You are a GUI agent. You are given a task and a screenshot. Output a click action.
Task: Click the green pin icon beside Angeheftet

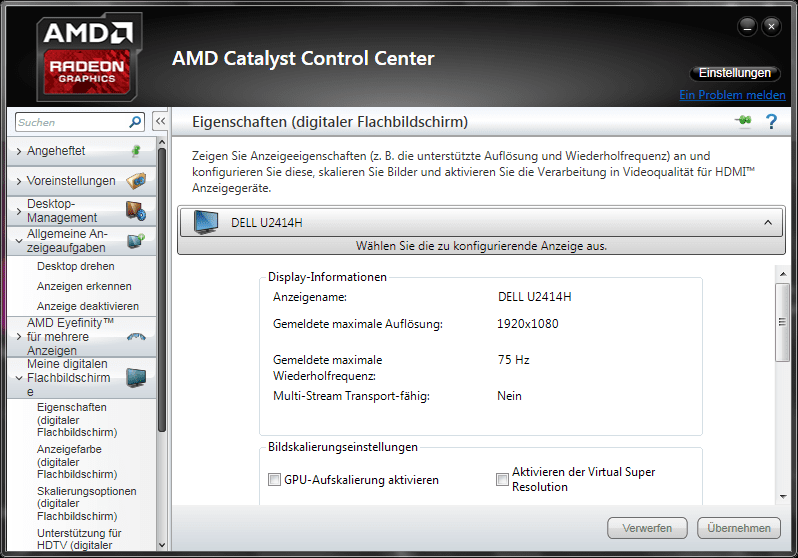pyautogui.click(x=136, y=151)
